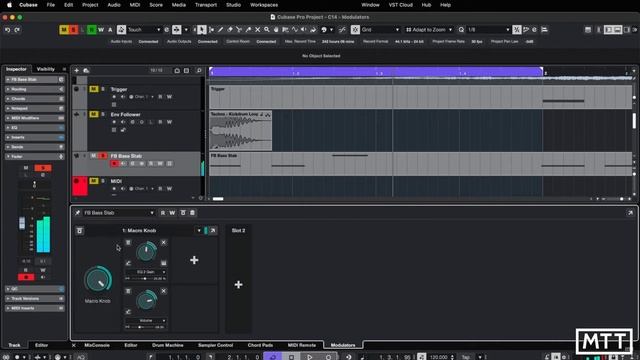Choose the Erase tool in toolbar
The width and height of the screenshot is (640, 360).
click(230, 30)
